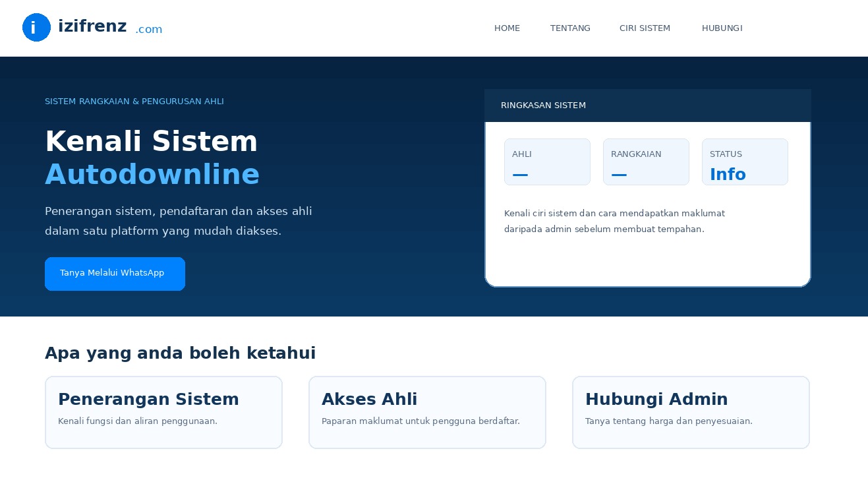
Task: Click the Autodownline heading text
Action: pos(152,175)
